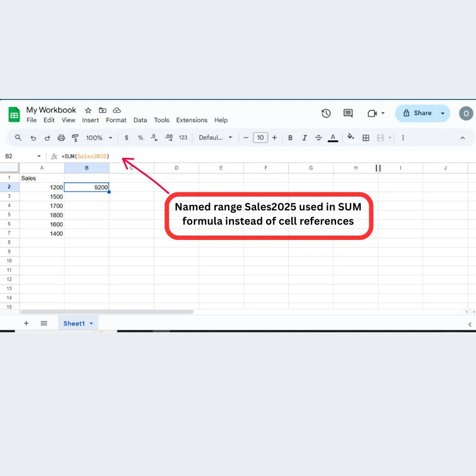Open the Insert menu

(90, 120)
